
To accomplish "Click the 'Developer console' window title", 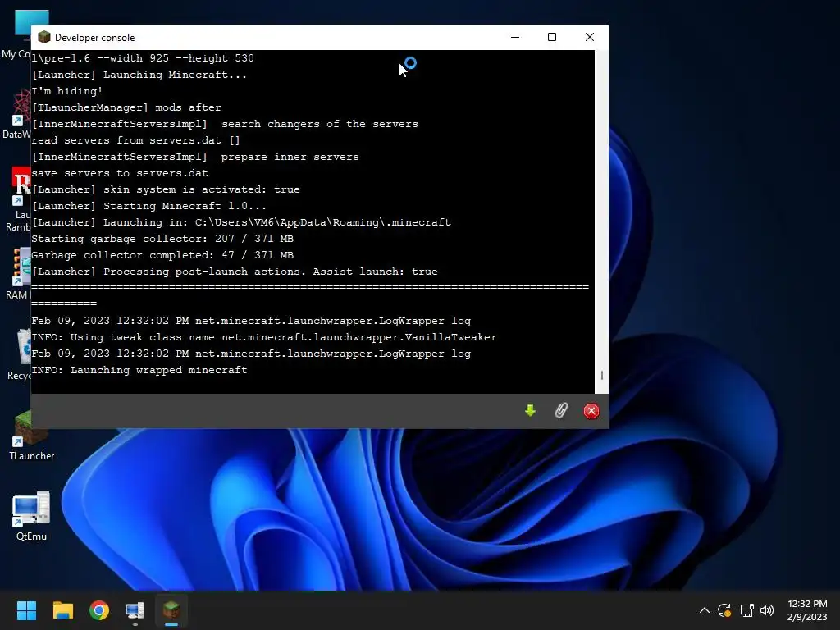I will coord(95,38).
